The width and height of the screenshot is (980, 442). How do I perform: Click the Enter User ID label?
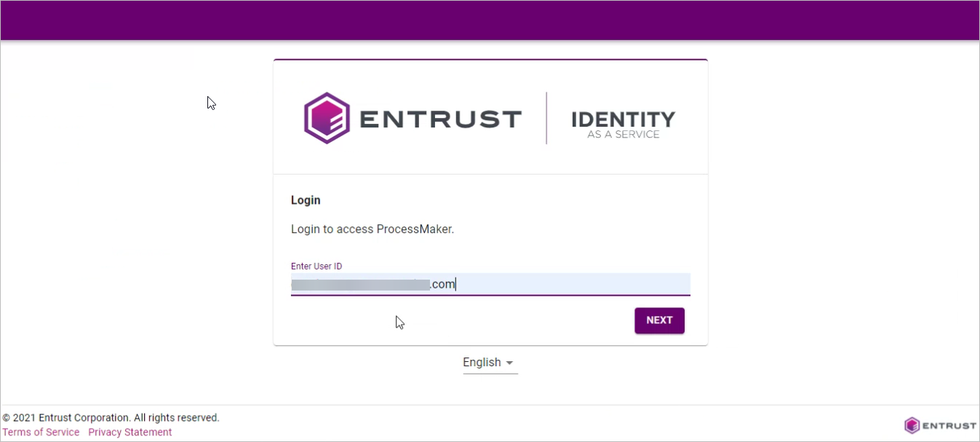tap(316, 267)
